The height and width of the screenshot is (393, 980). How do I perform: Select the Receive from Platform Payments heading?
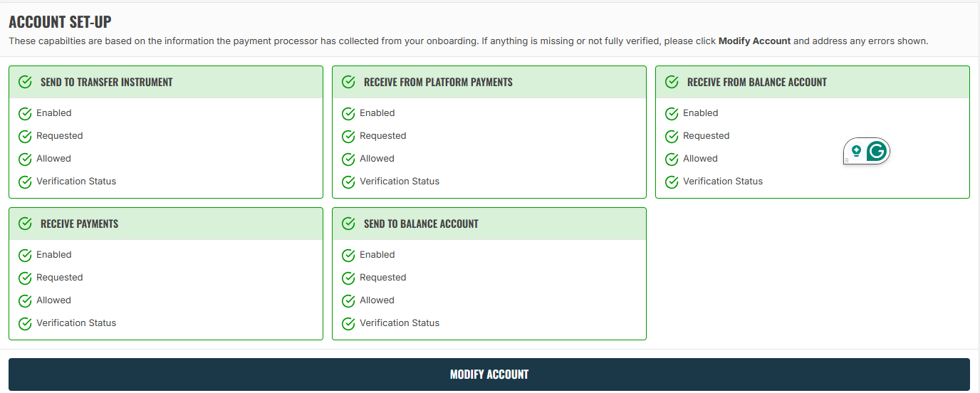point(438,82)
